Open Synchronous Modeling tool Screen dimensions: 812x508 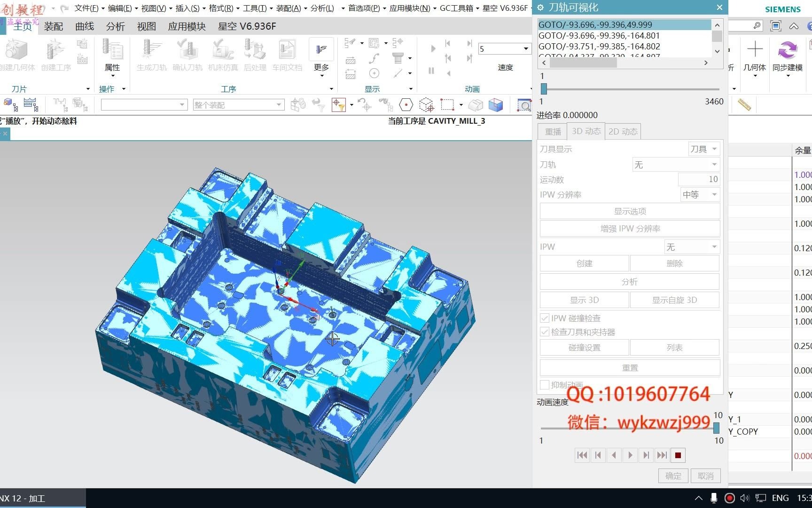(x=788, y=56)
